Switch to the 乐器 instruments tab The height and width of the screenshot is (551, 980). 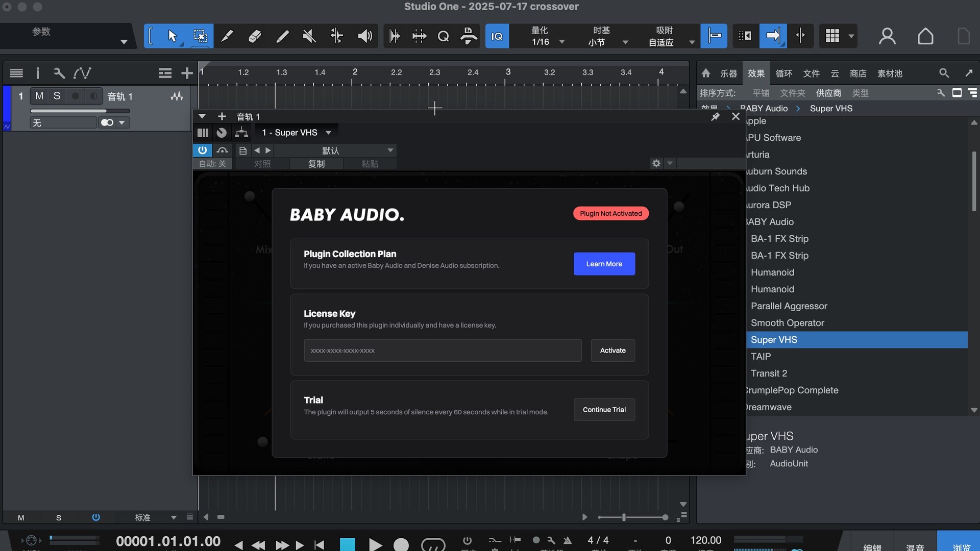pos(728,73)
